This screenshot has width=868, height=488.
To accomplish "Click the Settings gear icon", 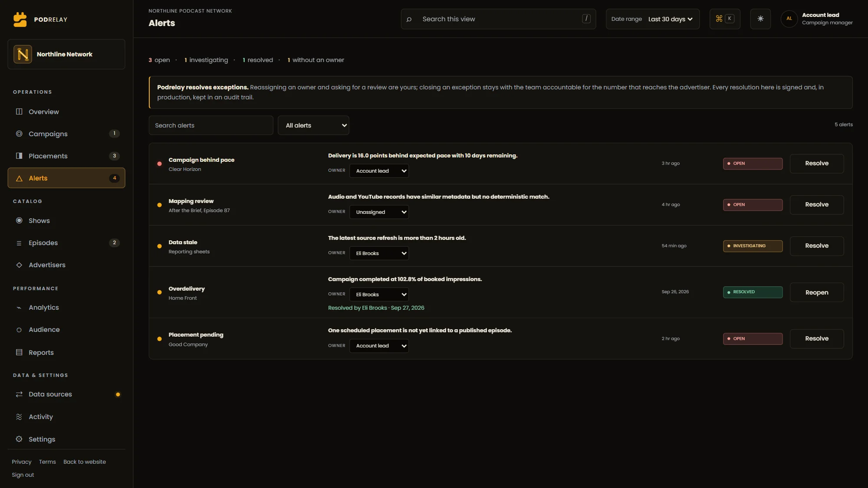I will coord(19,439).
